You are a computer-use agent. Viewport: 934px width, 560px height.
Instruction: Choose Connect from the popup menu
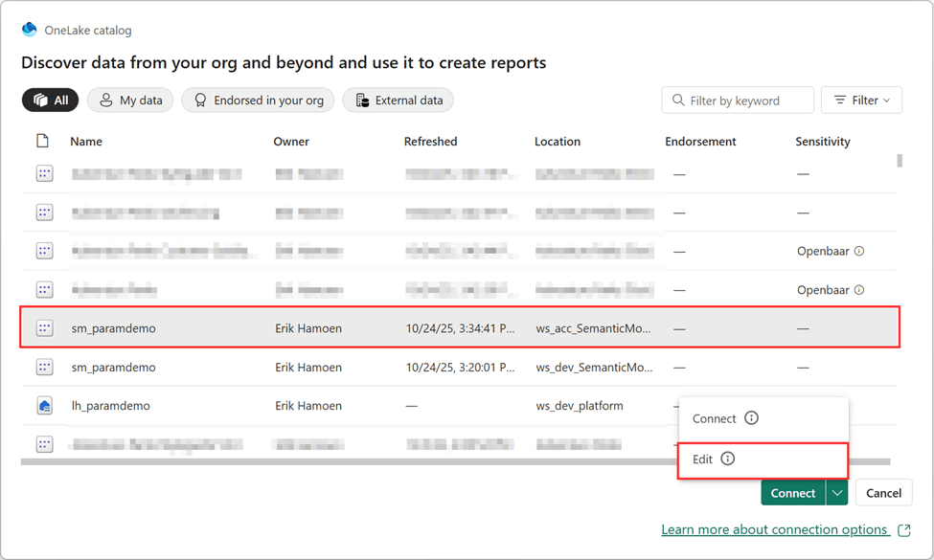(714, 418)
